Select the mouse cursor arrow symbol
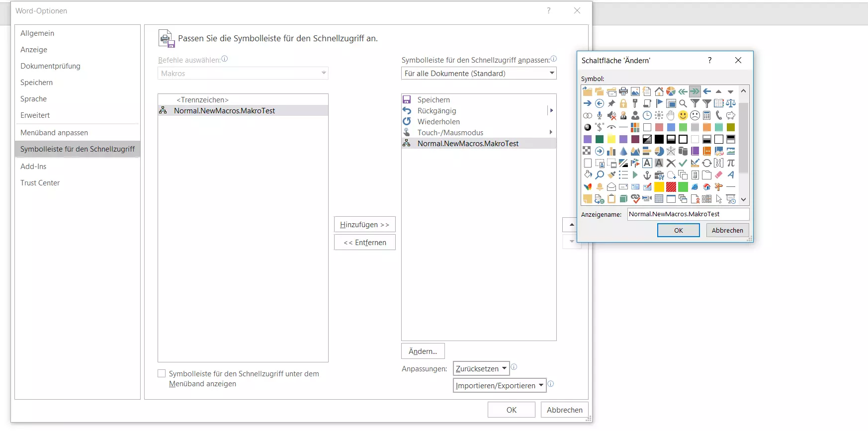This screenshot has width=868, height=431. pyautogui.click(x=719, y=199)
